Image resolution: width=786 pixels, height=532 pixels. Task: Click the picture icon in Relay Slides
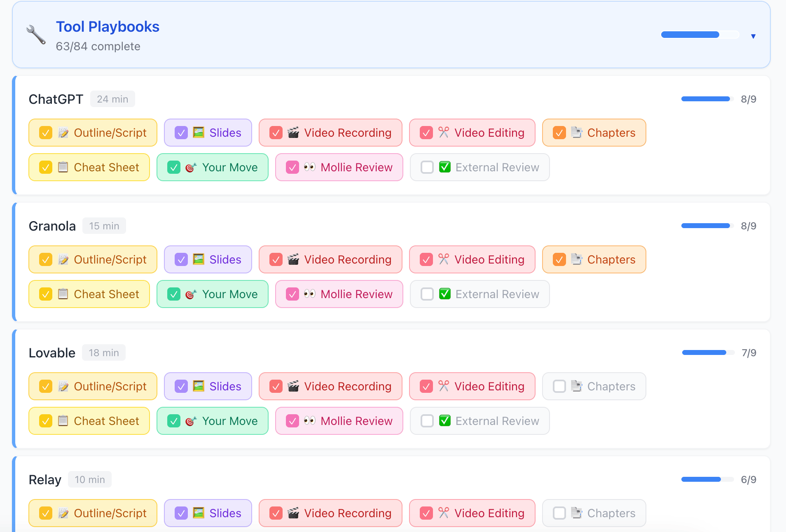[x=199, y=513]
